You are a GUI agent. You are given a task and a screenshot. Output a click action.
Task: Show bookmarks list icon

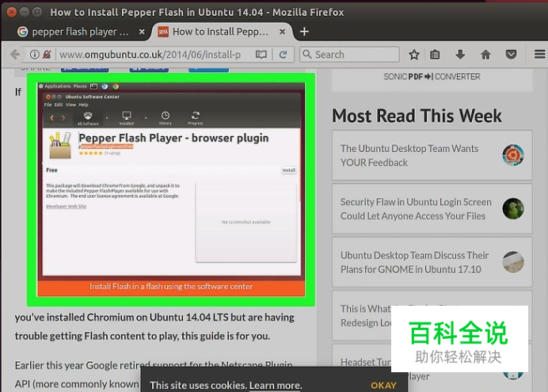point(435,55)
